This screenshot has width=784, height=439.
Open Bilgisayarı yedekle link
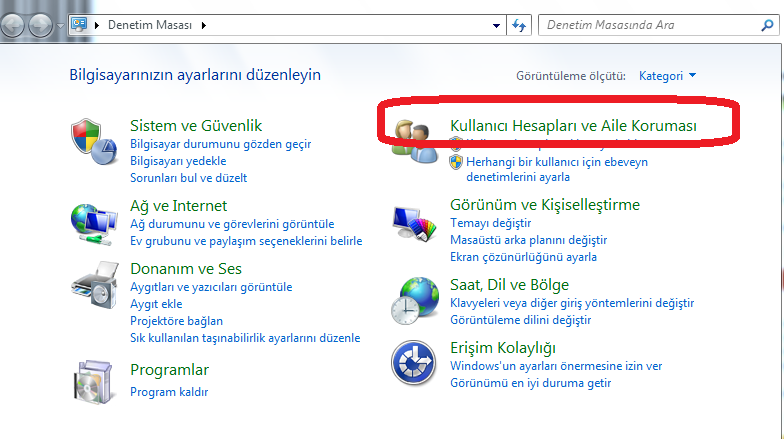(x=178, y=161)
